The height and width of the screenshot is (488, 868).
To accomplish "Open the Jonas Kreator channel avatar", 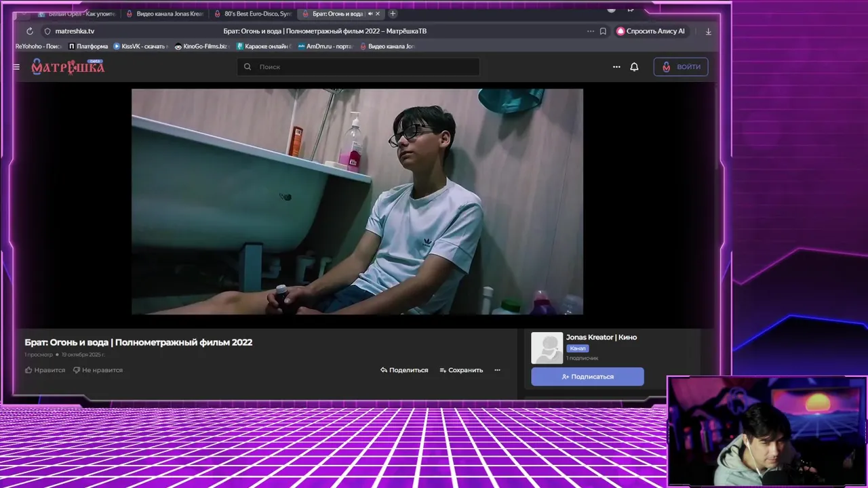I will (547, 348).
